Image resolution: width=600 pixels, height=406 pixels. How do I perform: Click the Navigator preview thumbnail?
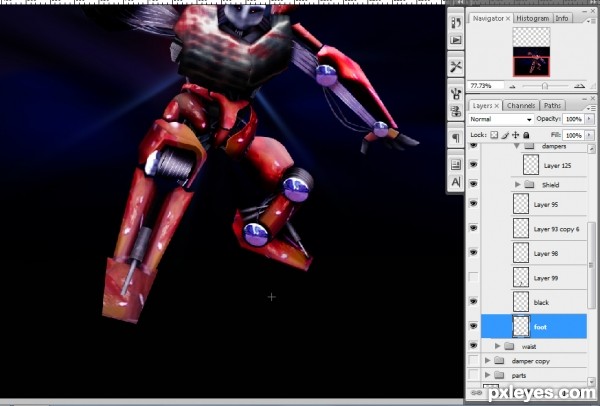[x=531, y=52]
